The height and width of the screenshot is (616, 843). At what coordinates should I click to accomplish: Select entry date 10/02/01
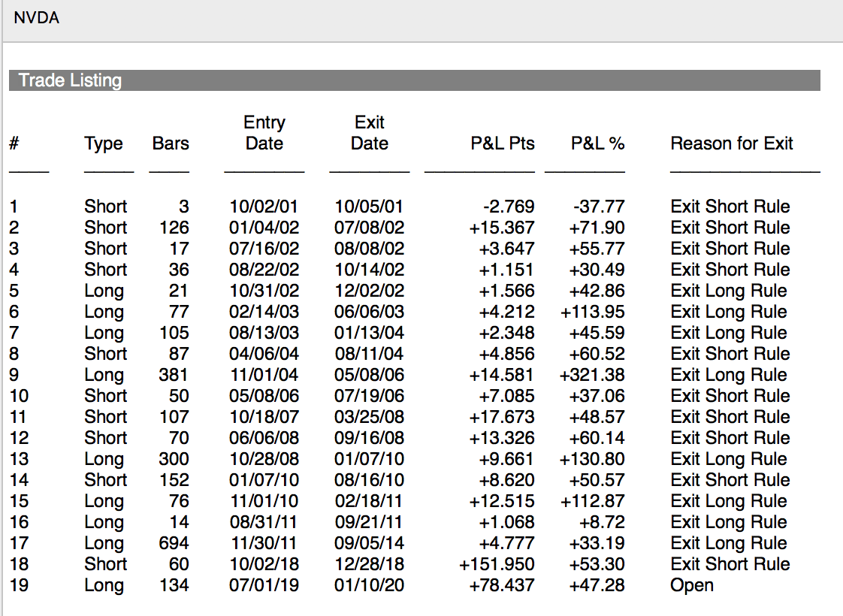[264, 207]
